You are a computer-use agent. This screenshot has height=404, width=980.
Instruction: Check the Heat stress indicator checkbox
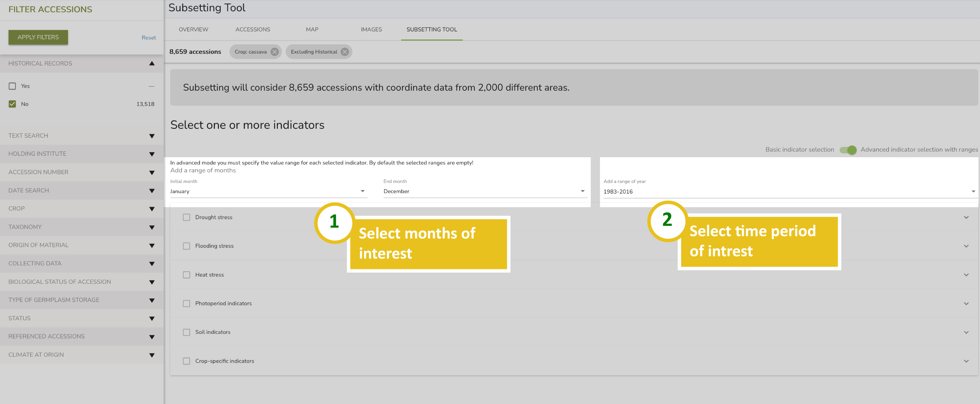(x=186, y=275)
